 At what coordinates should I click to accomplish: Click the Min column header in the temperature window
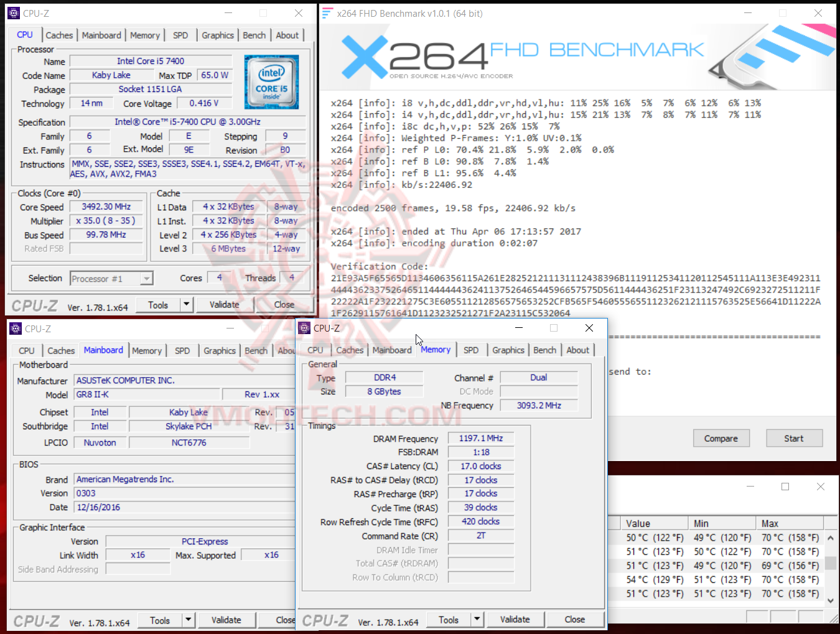(x=723, y=523)
